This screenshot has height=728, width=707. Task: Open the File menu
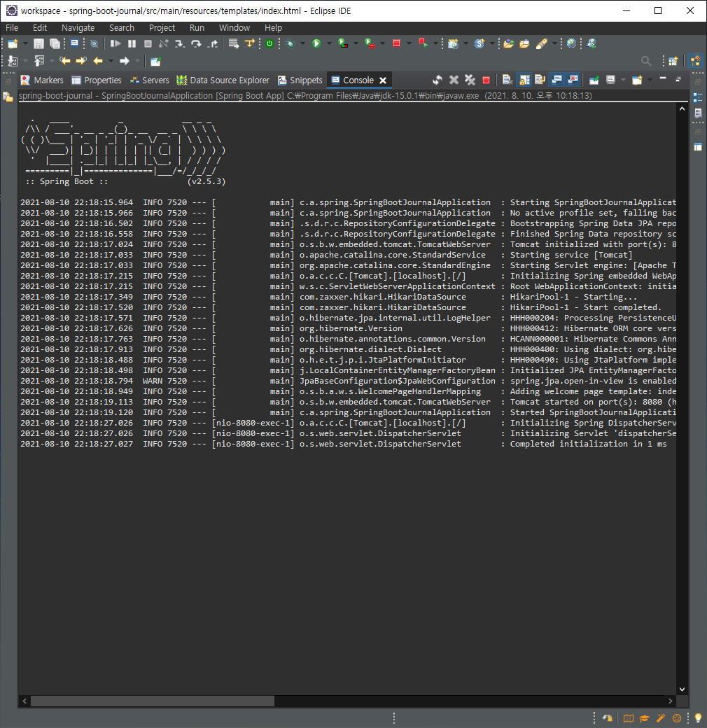click(12, 28)
